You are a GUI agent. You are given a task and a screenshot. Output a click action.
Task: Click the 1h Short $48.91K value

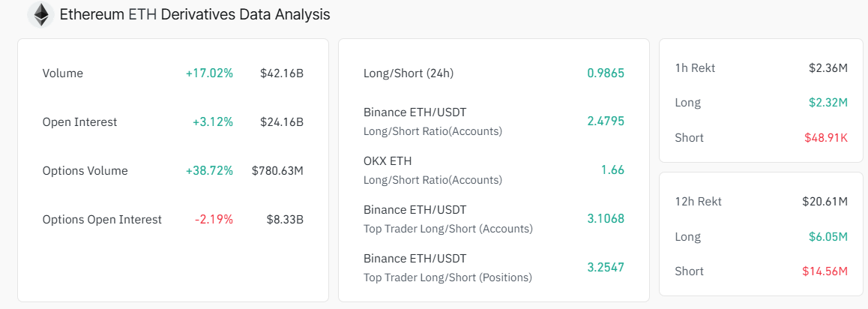click(826, 137)
